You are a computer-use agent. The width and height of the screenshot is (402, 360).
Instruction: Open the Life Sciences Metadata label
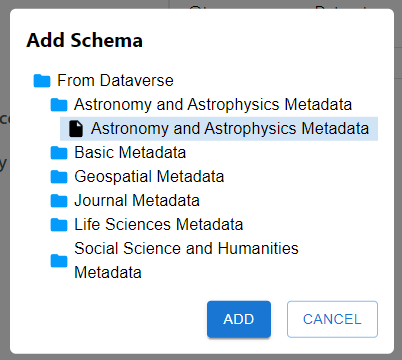[159, 225]
